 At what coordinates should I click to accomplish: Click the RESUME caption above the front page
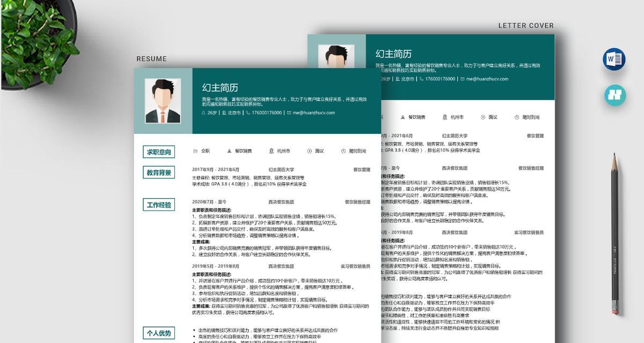tap(151, 59)
